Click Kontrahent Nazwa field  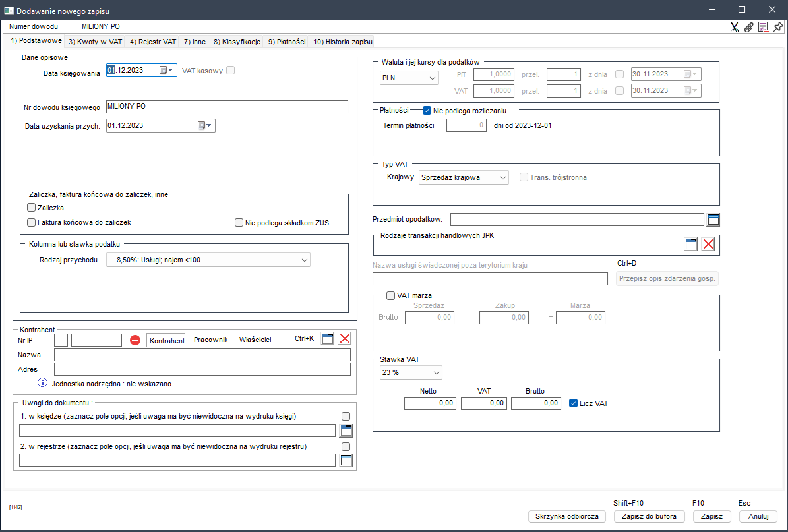[202, 355]
